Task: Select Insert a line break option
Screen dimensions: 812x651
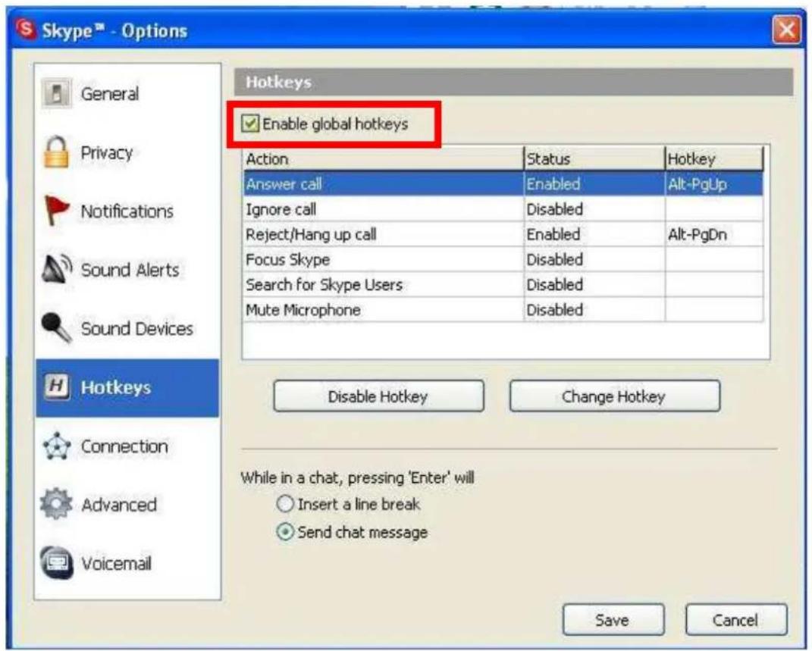Action: (285, 504)
